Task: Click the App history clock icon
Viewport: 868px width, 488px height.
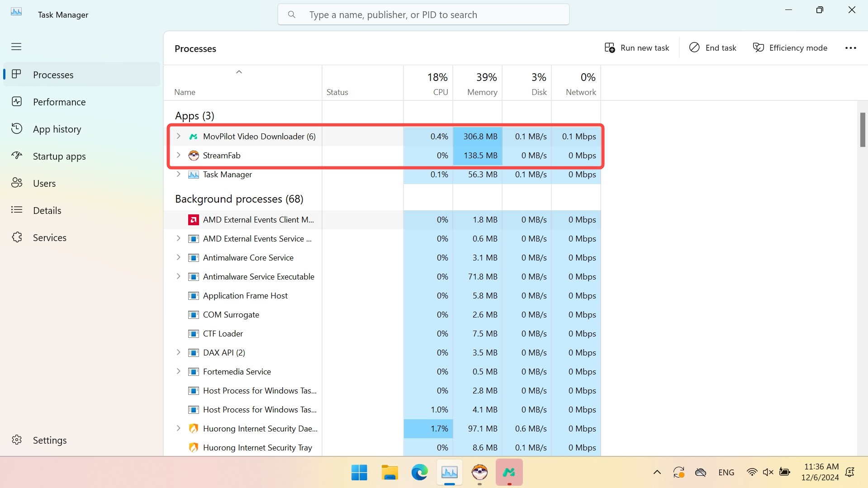Action: 17,128
